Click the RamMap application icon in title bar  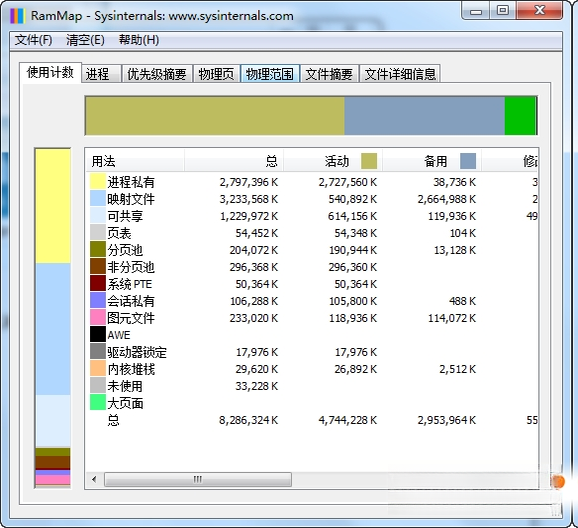point(17,16)
